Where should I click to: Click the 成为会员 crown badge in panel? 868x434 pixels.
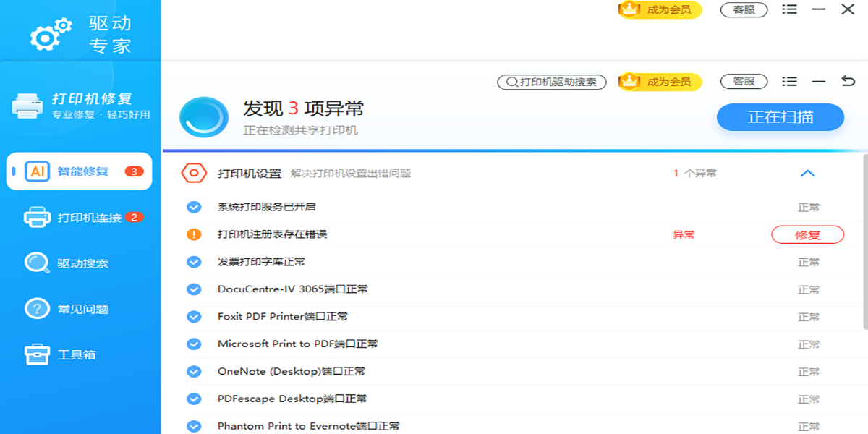coord(660,82)
